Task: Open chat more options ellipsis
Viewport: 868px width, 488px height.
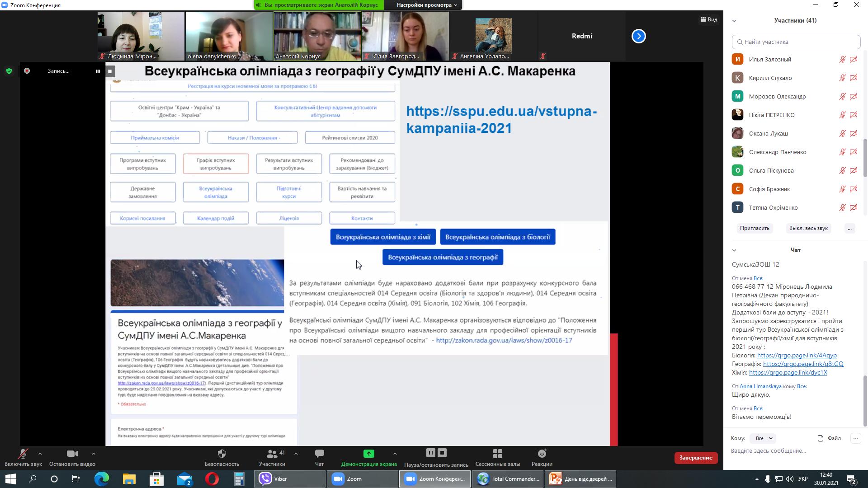Action: (x=855, y=438)
